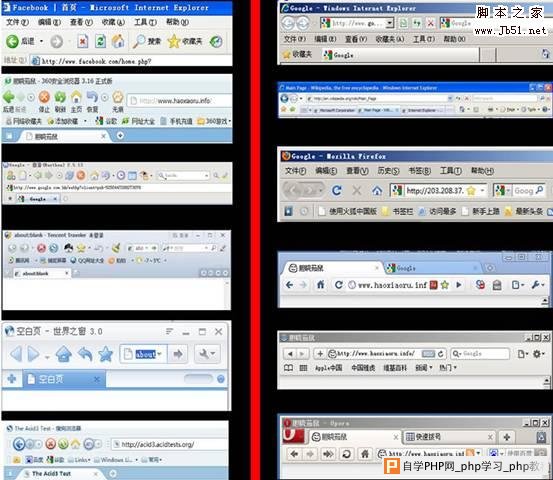
Task: Click home icon in Maxthon toolbar
Action: tap(94, 175)
